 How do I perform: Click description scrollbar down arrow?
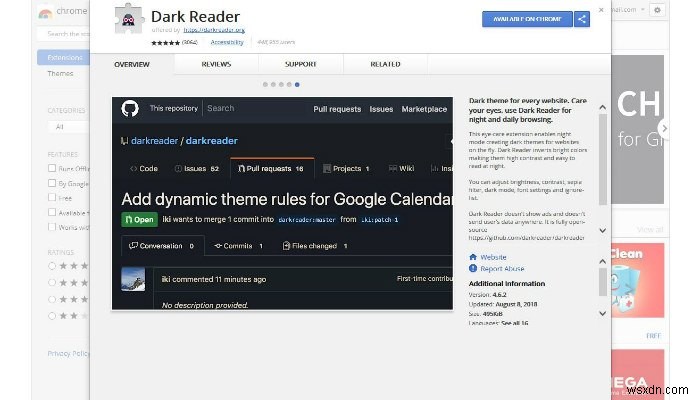[x=602, y=230]
